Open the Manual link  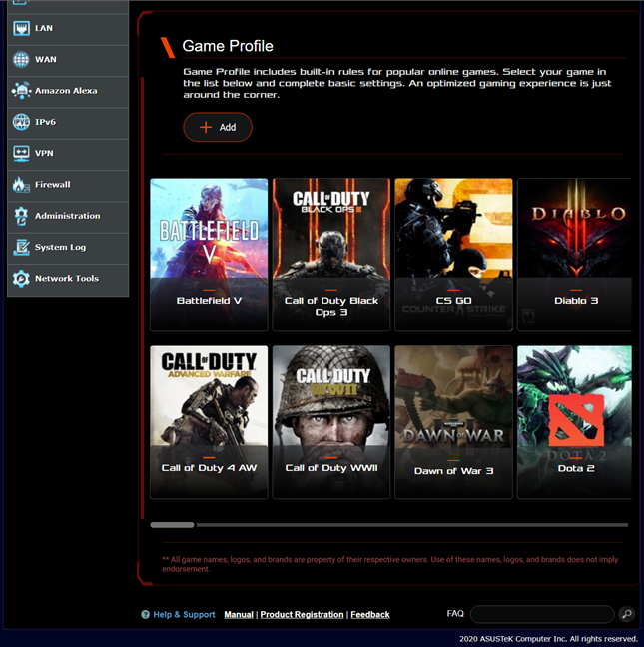coord(239,615)
